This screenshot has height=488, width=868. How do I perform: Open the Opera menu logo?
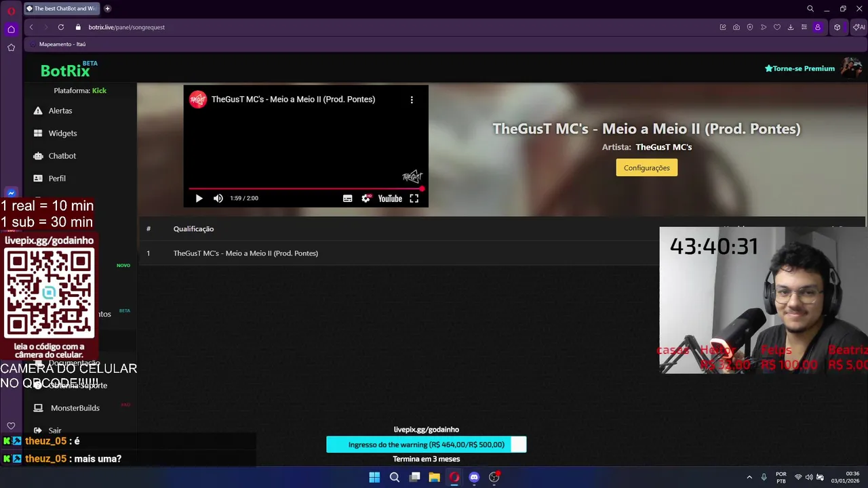point(11,12)
